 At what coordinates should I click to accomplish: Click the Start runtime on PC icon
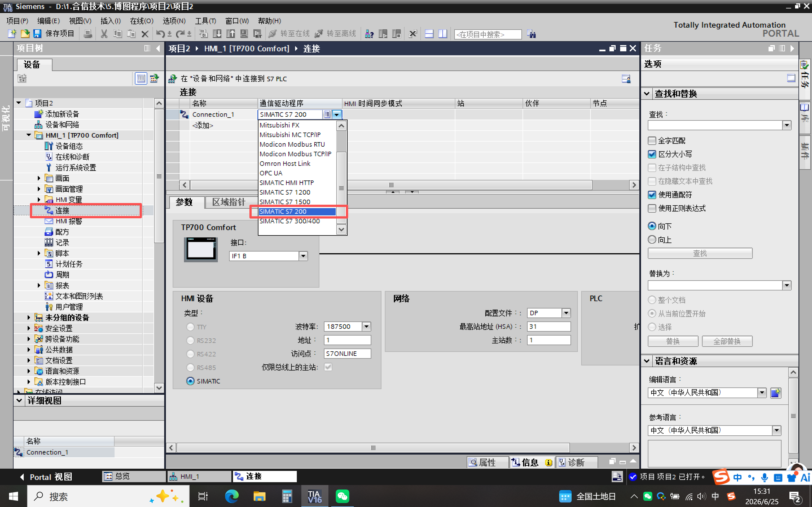(x=257, y=34)
